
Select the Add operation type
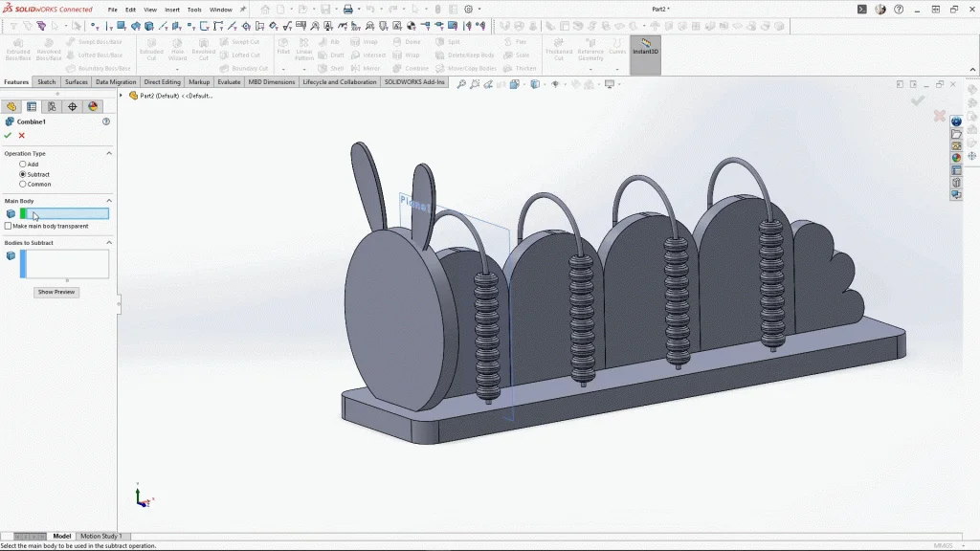point(23,165)
